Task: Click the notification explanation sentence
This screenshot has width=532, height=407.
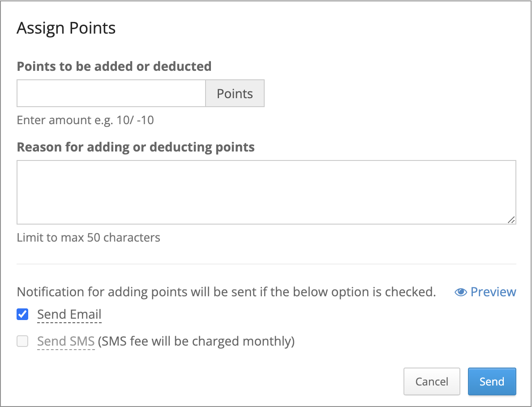Action: pyautogui.click(x=226, y=292)
